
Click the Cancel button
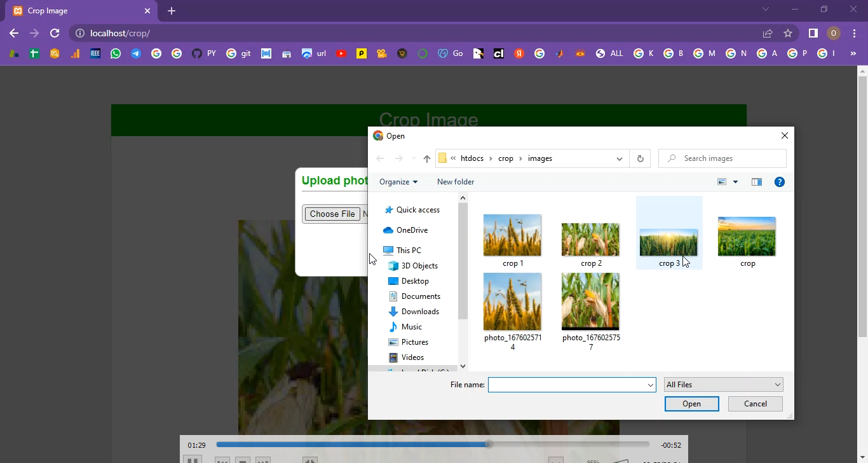coord(755,404)
